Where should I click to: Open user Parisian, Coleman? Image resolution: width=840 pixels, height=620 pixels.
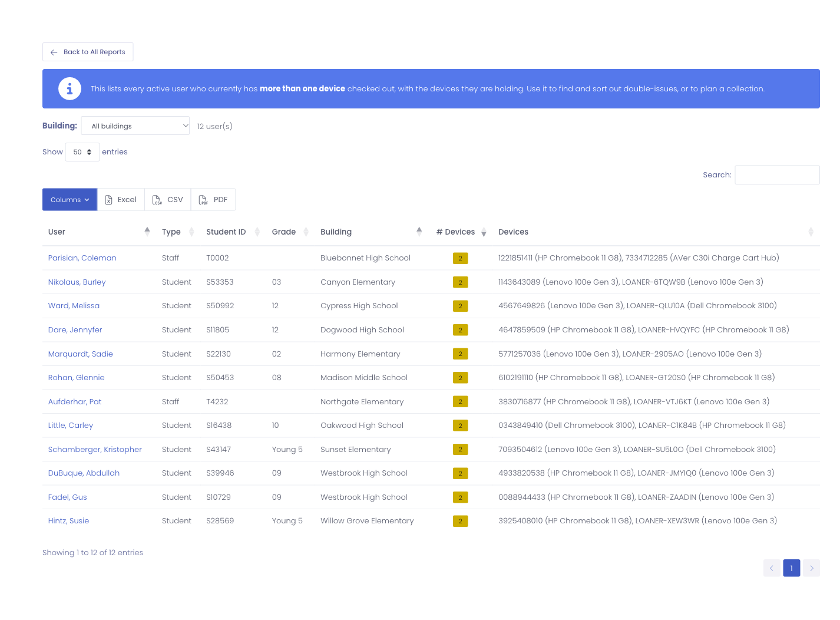click(82, 258)
